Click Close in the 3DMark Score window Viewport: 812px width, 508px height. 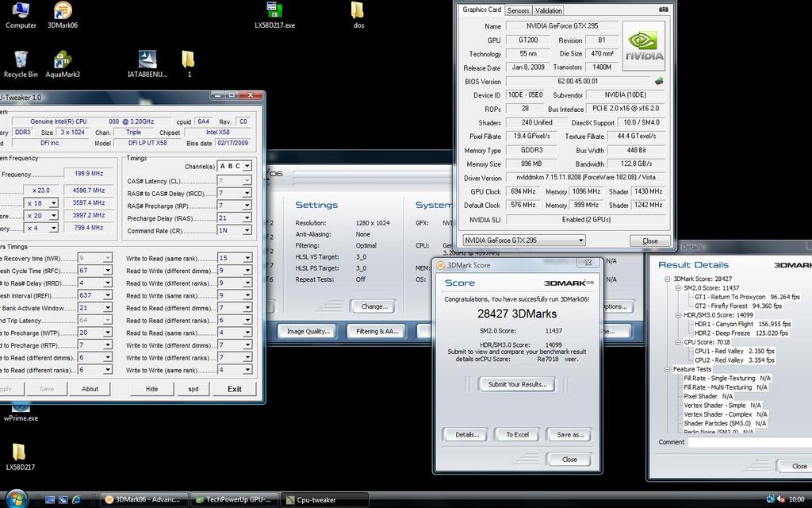tap(569, 460)
